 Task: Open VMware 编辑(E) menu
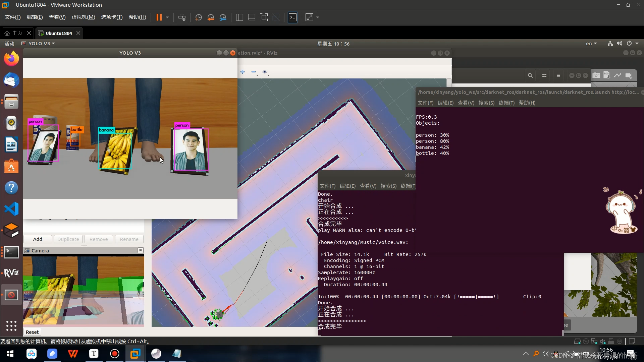pos(35,17)
